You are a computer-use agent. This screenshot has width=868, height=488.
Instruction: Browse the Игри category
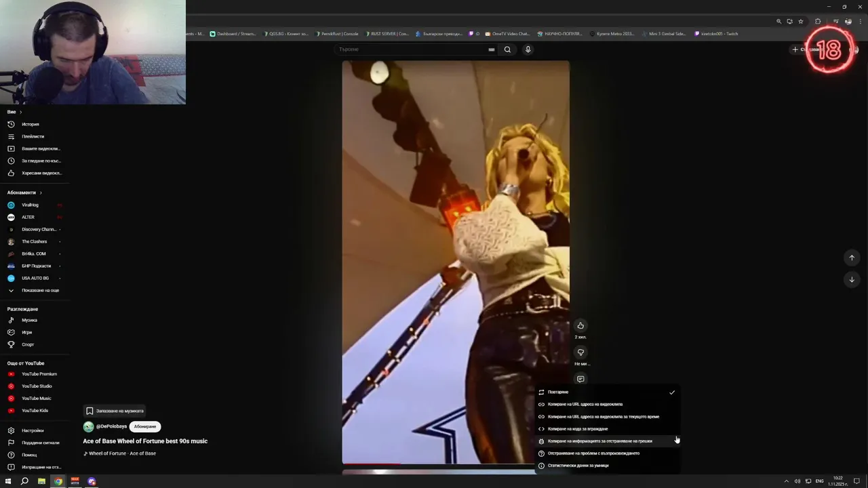click(26, 332)
